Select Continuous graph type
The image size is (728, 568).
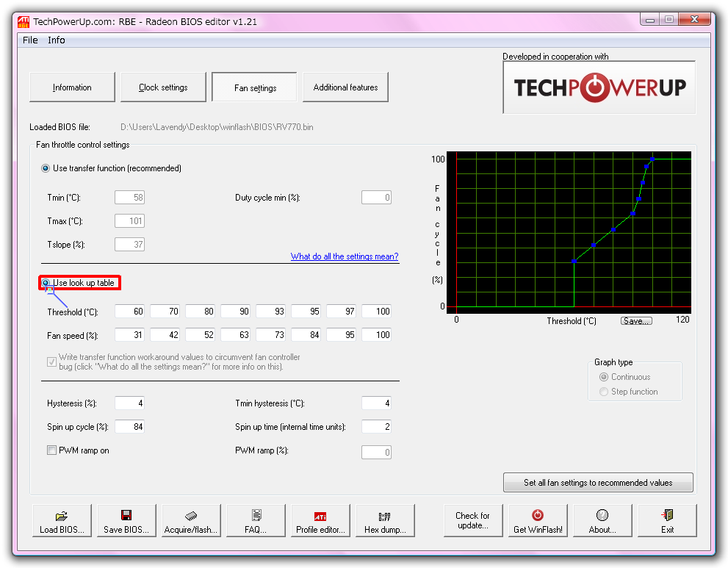[604, 377]
